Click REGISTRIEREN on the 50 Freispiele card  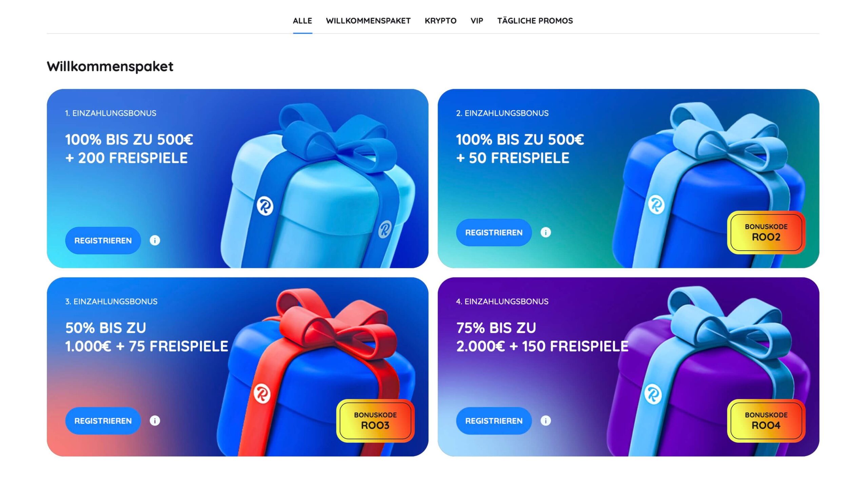(x=494, y=232)
